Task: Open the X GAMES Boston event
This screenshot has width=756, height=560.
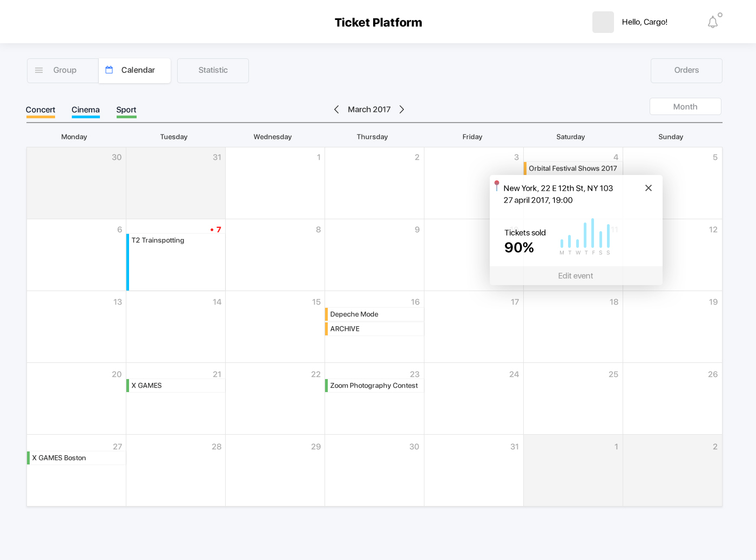Action: pyautogui.click(x=76, y=458)
